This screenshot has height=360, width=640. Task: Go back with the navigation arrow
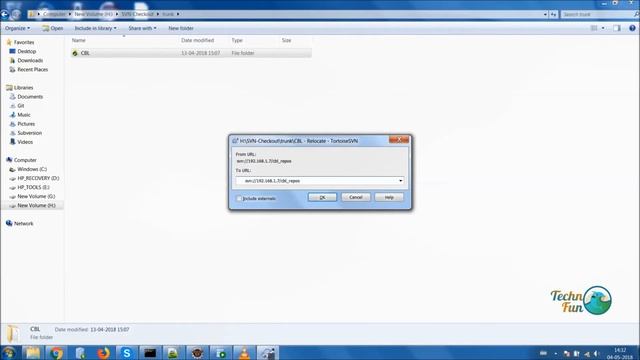[x=4, y=14]
